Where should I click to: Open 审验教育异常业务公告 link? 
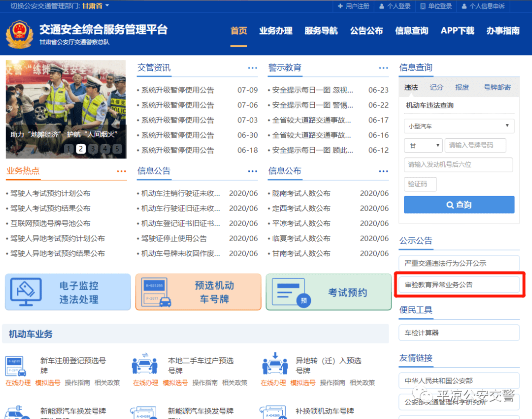coord(459,285)
